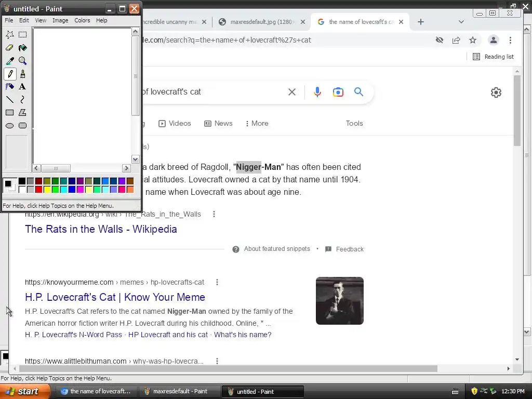Pick the orange color swatch in palette
The height and width of the screenshot is (399, 532).
coord(130,190)
